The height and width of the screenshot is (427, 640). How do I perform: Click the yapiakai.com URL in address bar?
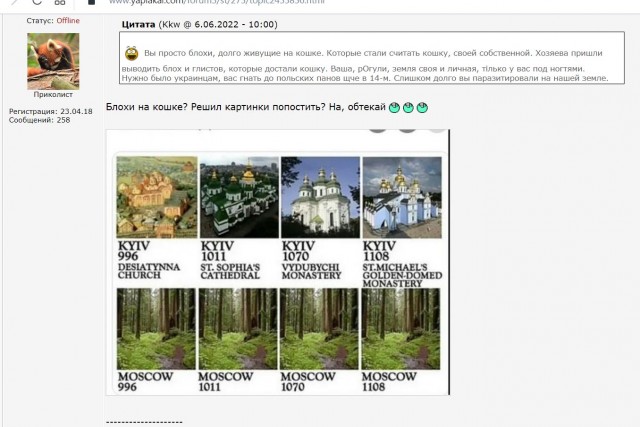216,2
